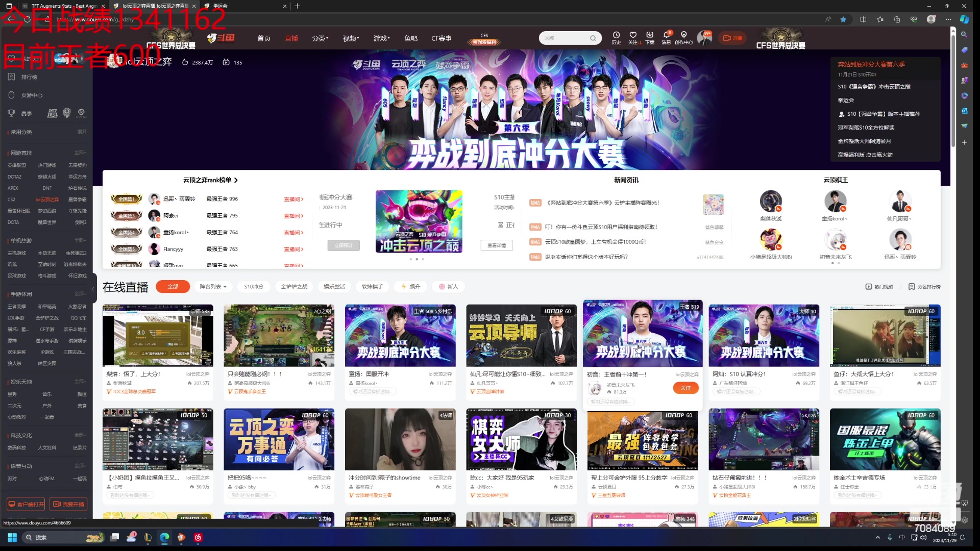Image resolution: width=980 pixels, height=551 pixels.
Task: Open 鱼吧 in the top nav
Action: 411,38
